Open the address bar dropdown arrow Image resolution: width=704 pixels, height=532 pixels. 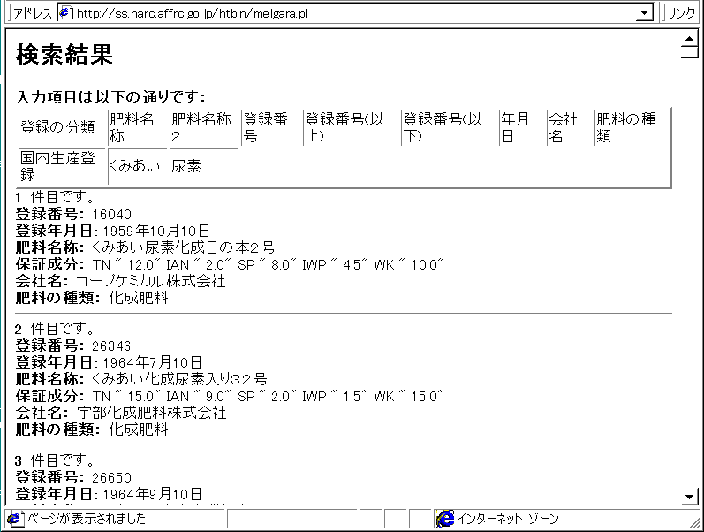coord(645,13)
